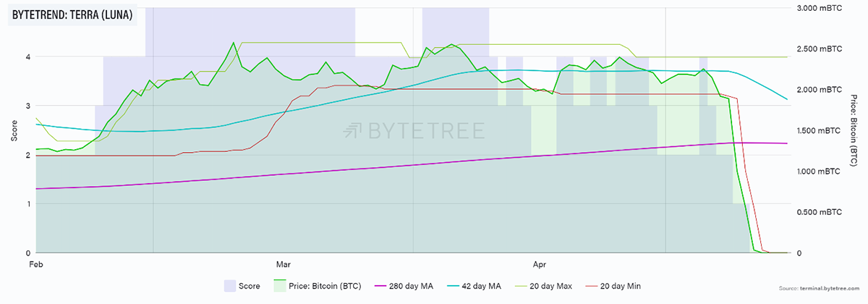Click the Feb label on the x-axis
Viewport: 868px width, 304px height.
coord(35,264)
